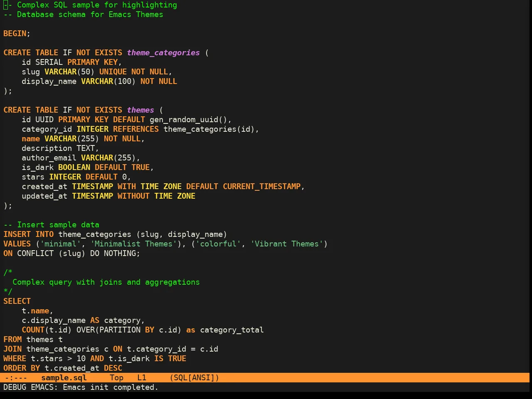
Task: Place cursor on BEGIN keyword
Action: [15, 34]
